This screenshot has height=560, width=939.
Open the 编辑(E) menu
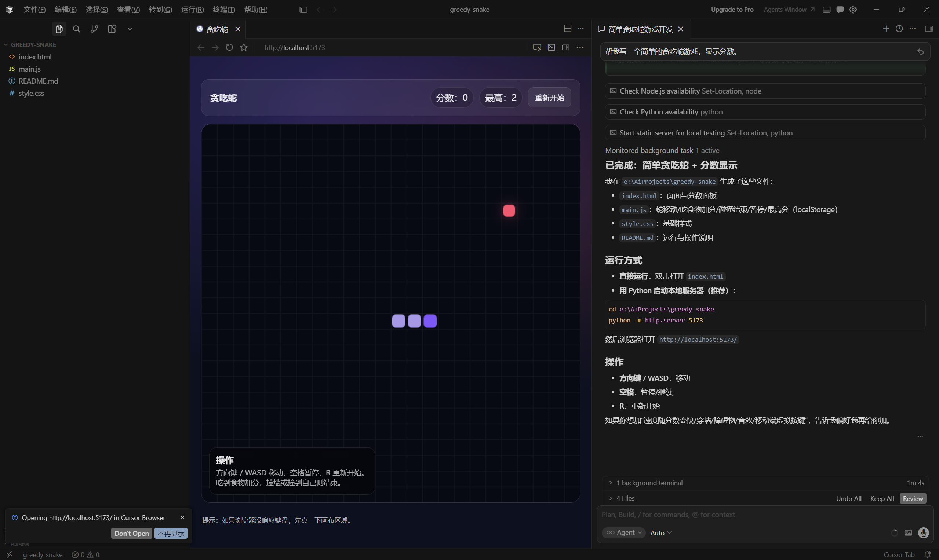(x=66, y=10)
